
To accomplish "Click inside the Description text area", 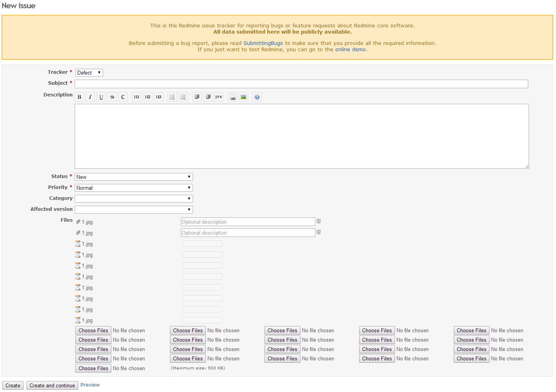I will coord(302,136).
